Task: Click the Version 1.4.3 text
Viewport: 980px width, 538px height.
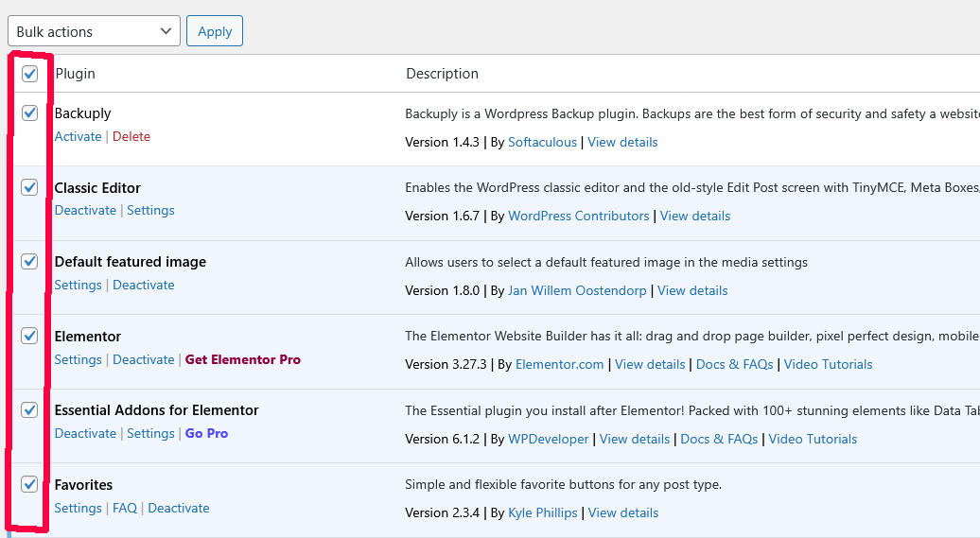Action: point(442,142)
